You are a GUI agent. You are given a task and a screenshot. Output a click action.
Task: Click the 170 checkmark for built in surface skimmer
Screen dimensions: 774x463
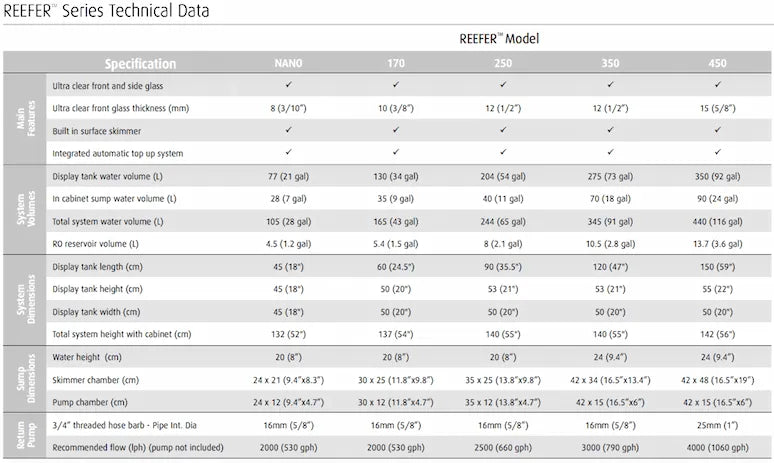click(x=396, y=129)
